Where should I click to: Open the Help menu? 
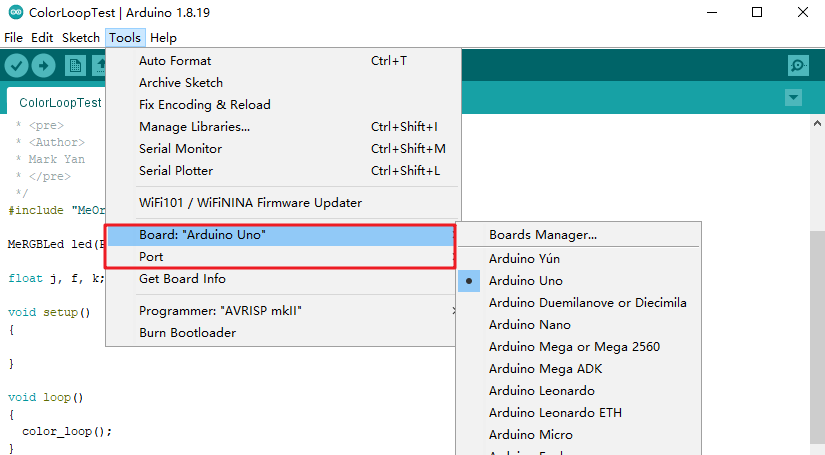click(x=163, y=38)
